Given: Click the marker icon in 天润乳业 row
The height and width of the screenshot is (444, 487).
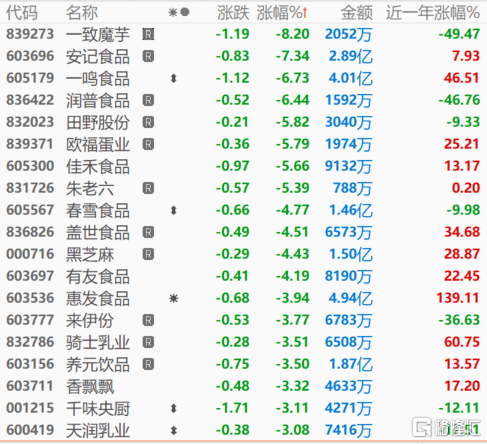Looking at the screenshot, I should [173, 430].
